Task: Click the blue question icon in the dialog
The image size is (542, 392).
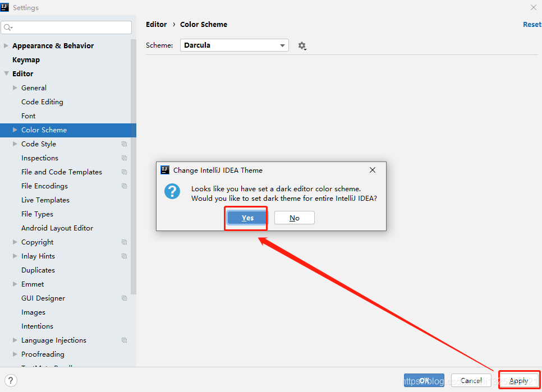Action: (x=172, y=191)
